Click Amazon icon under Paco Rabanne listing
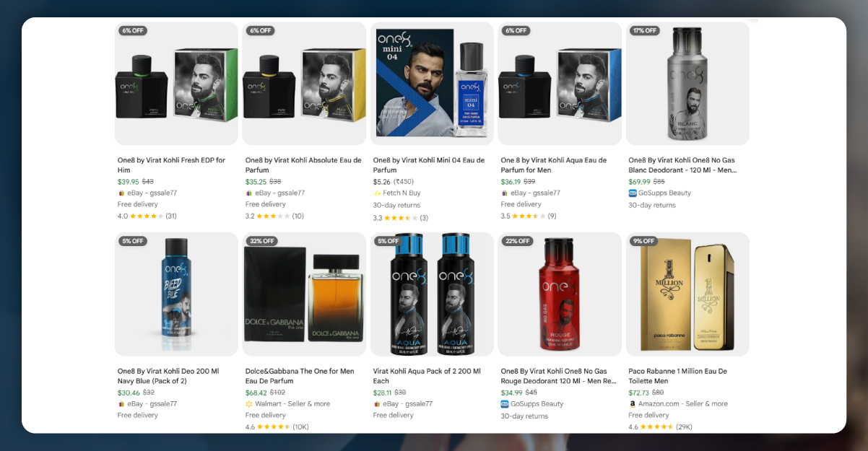Image resolution: width=868 pixels, height=451 pixels. coord(633,404)
